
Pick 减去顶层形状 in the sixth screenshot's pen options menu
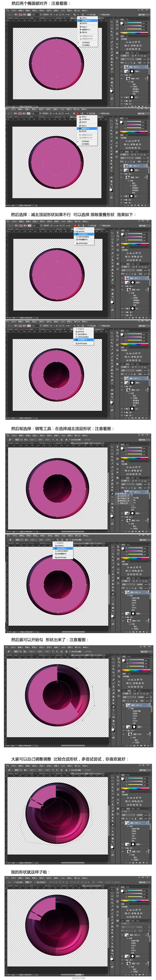click(x=62, y=549)
